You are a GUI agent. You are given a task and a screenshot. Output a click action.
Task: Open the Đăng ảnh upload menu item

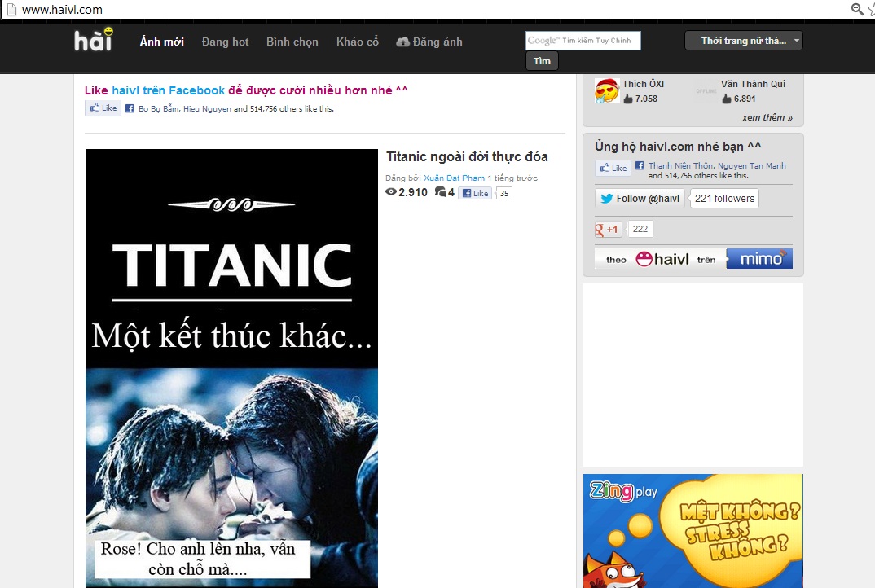tap(429, 42)
